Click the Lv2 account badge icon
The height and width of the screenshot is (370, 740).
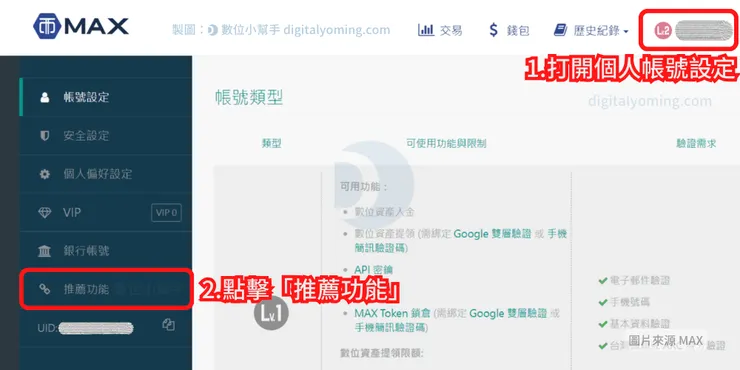(x=663, y=30)
